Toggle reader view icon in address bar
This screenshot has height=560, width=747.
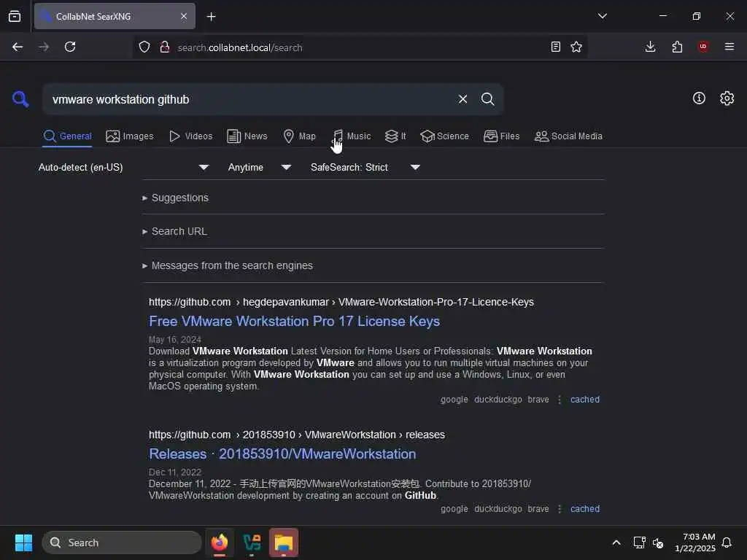pyautogui.click(x=555, y=47)
